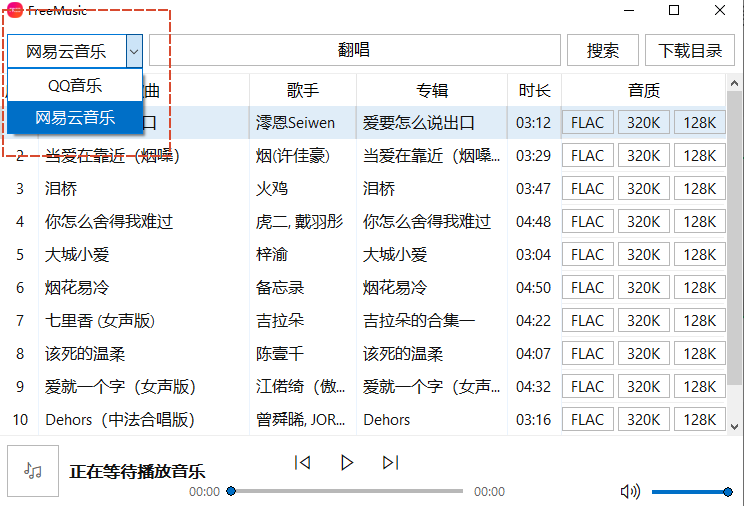Select song 泪桥 in the list
The image size is (744, 506).
[x=61, y=188]
